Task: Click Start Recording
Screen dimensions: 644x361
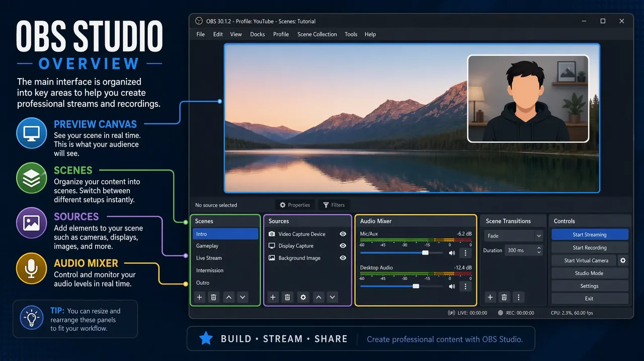Action: [x=590, y=247]
